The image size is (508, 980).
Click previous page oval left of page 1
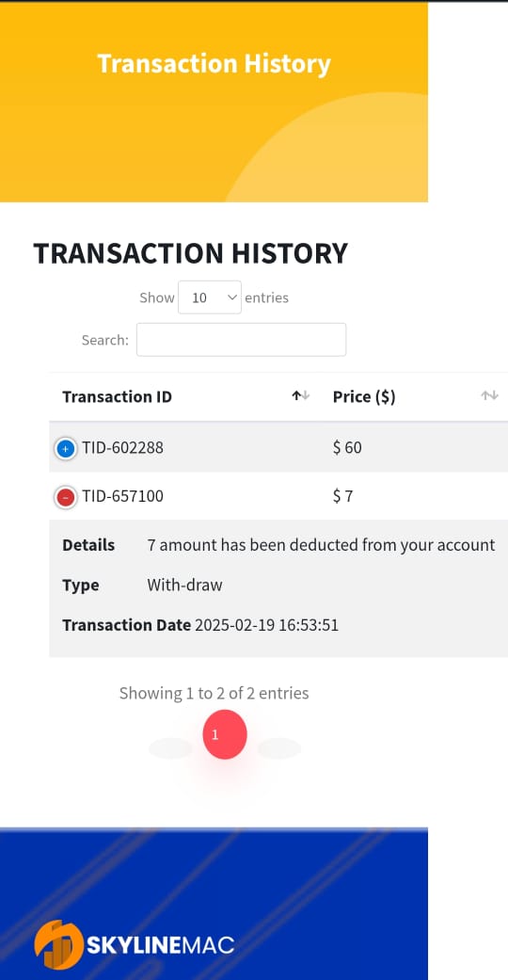click(170, 748)
